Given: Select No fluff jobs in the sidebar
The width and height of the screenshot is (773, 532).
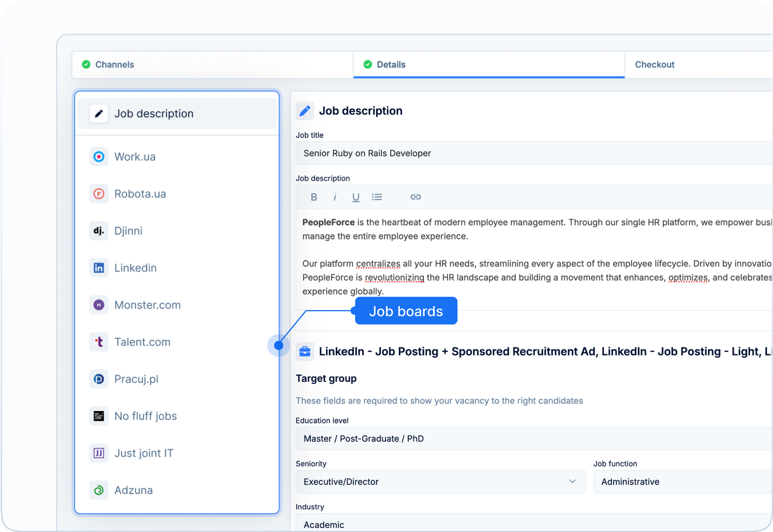Looking at the screenshot, I should pyautogui.click(x=177, y=416).
